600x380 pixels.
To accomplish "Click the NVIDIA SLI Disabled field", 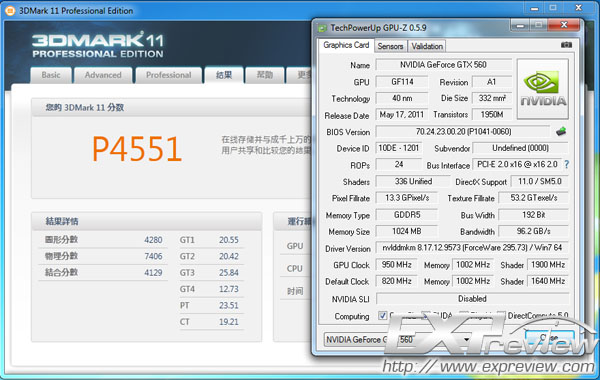I will click(x=472, y=298).
